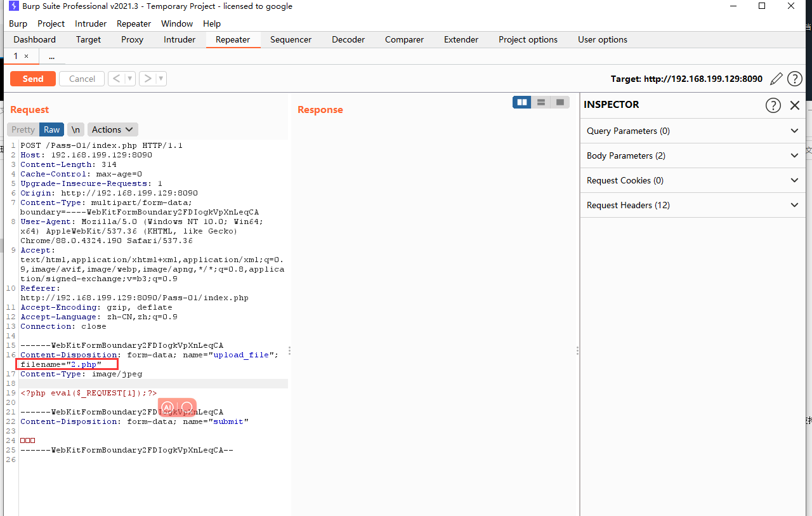The width and height of the screenshot is (812, 516).
Task: Open history dropdown next to back arrow
Action: point(130,79)
